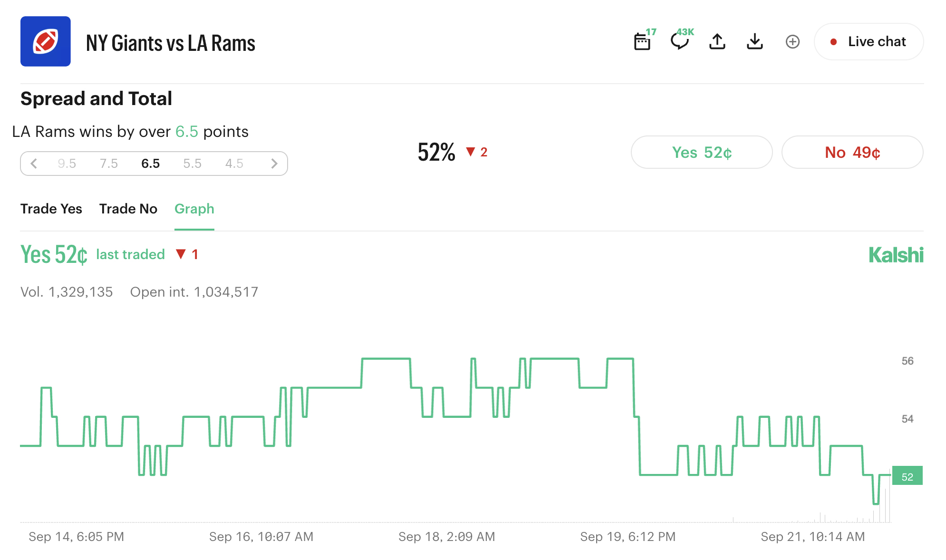Show more spread options with right chevron
This screenshot has height=560, width=946.
tap(274, 164)
